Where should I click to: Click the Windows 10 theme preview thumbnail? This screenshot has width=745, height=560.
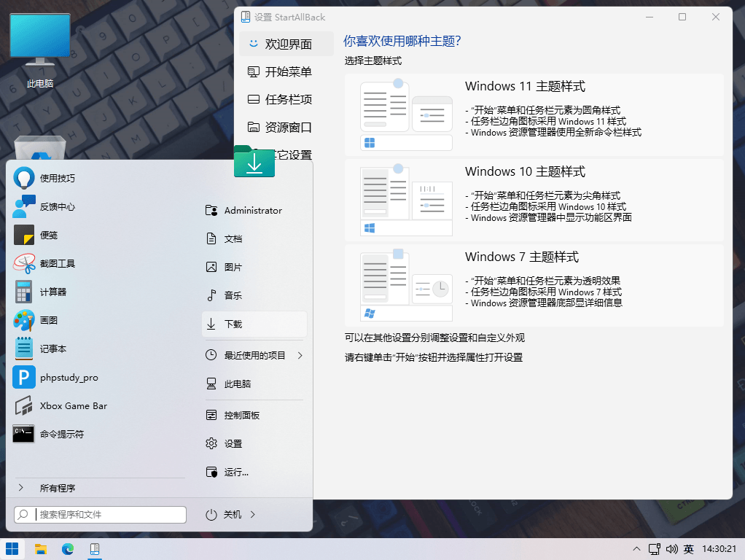pyautogui.click(x=406, y=200)
